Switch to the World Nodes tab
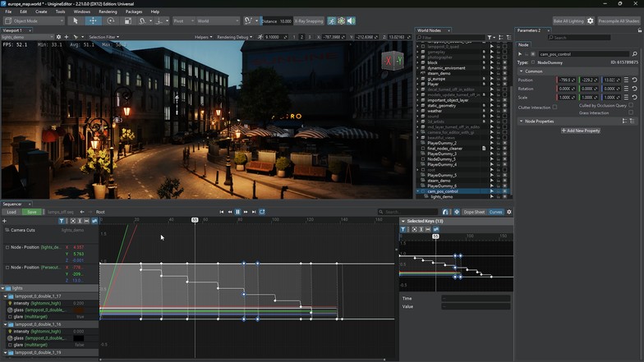The width and height of the screenshot is (644, 362). [429, 30]
